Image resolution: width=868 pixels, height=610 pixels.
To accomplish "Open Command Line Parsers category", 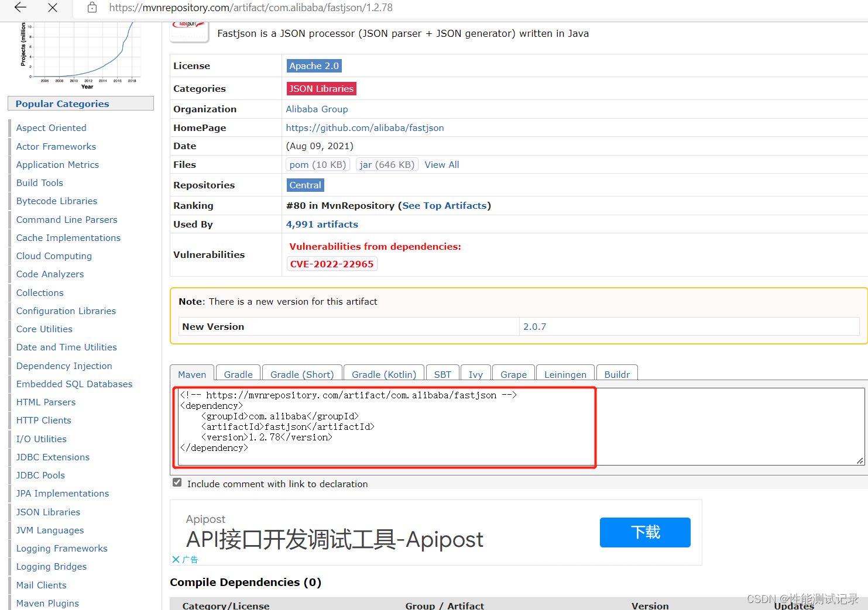I will tap(67, 220).
